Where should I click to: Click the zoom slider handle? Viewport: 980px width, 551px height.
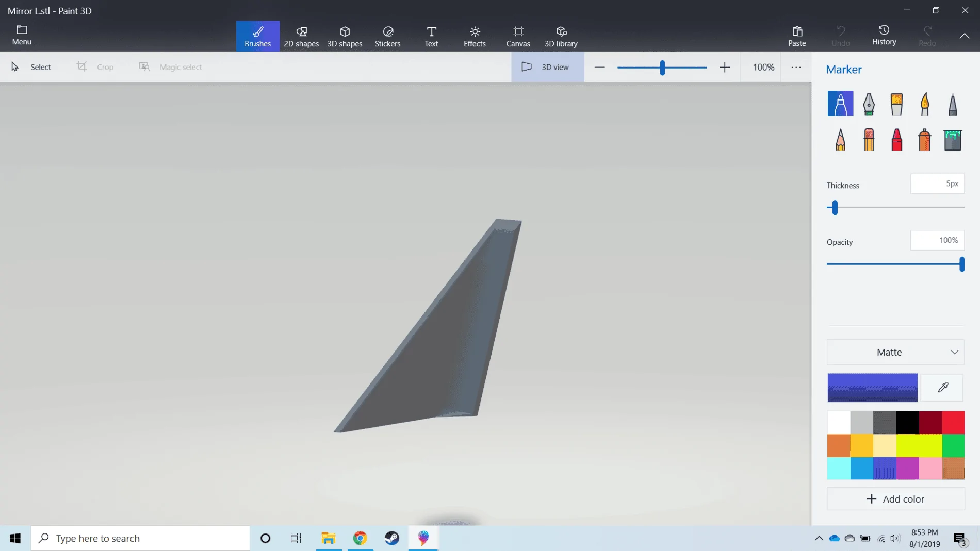662,68
